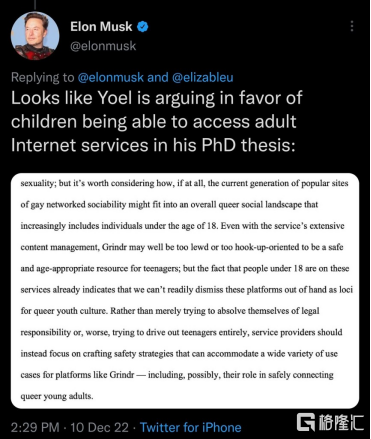Click the Twitter for iPhone source link
Image resolution: width=371 pixels, height=439 pixels.
click(x=190, y=427)
